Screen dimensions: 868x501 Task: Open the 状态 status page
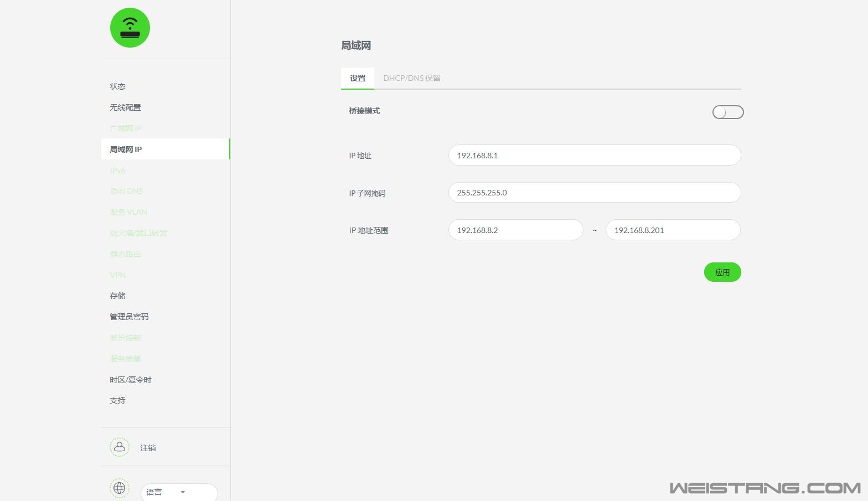click(x=117, y=86)
